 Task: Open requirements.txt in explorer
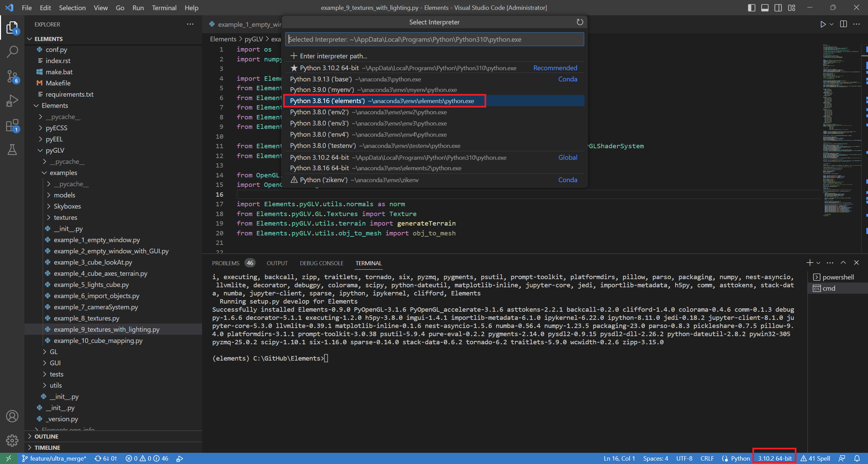70,95
